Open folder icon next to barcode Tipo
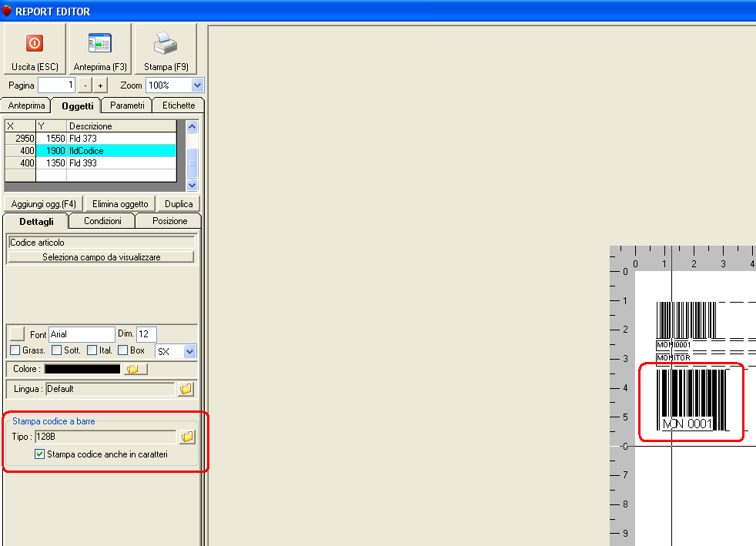This screenshot has width=756, height=546. click(187, 437)
